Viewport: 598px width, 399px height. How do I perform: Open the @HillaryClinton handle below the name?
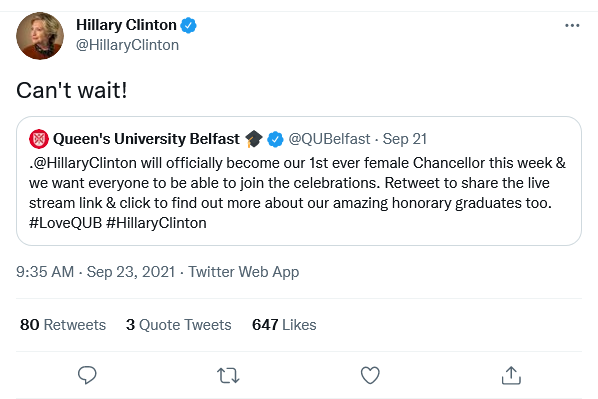click(x=127, y=45)
